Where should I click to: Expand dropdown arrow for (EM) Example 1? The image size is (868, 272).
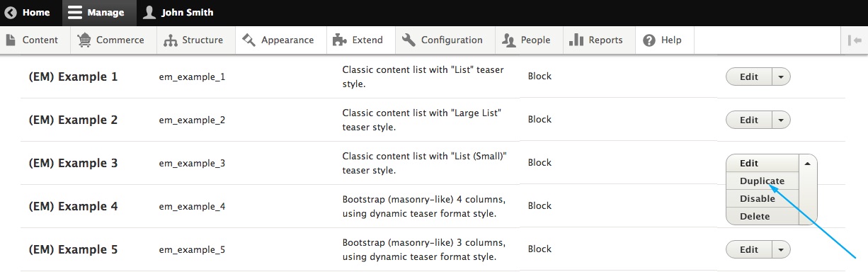[781, 76]
